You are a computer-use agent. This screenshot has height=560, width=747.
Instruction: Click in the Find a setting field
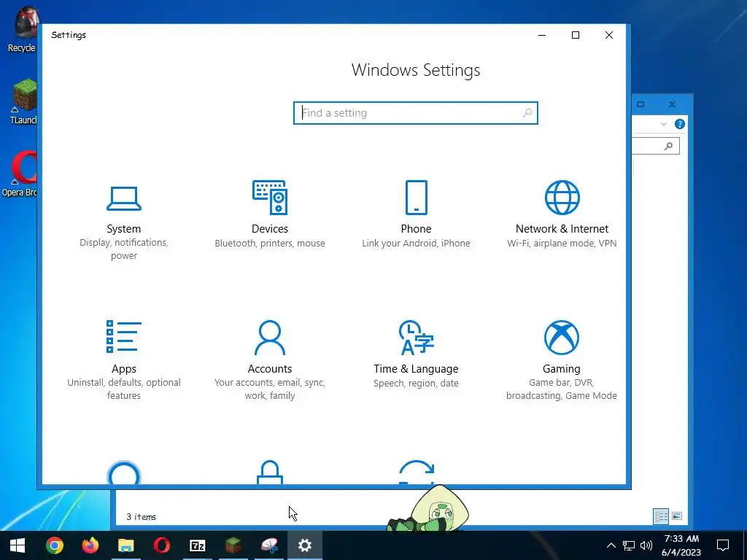415,113
